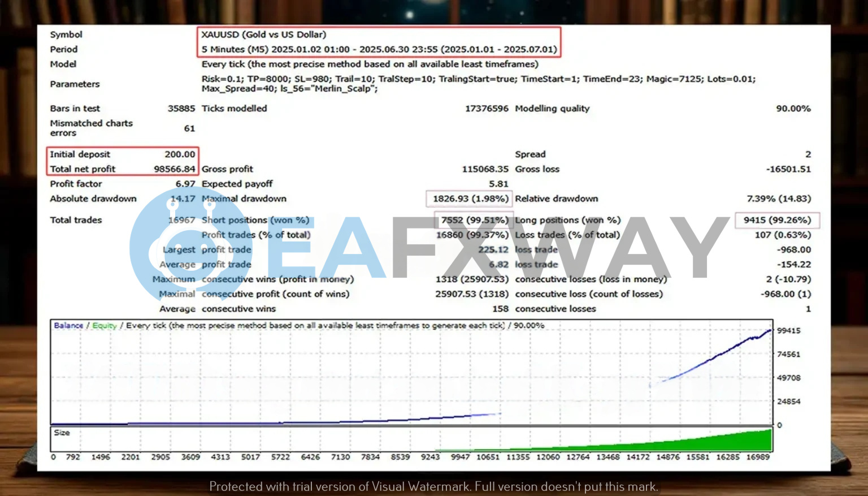Click the Profit factor value 6.97
The height and width of the screenshot is (496, 868).
click(x=185, y=184)
